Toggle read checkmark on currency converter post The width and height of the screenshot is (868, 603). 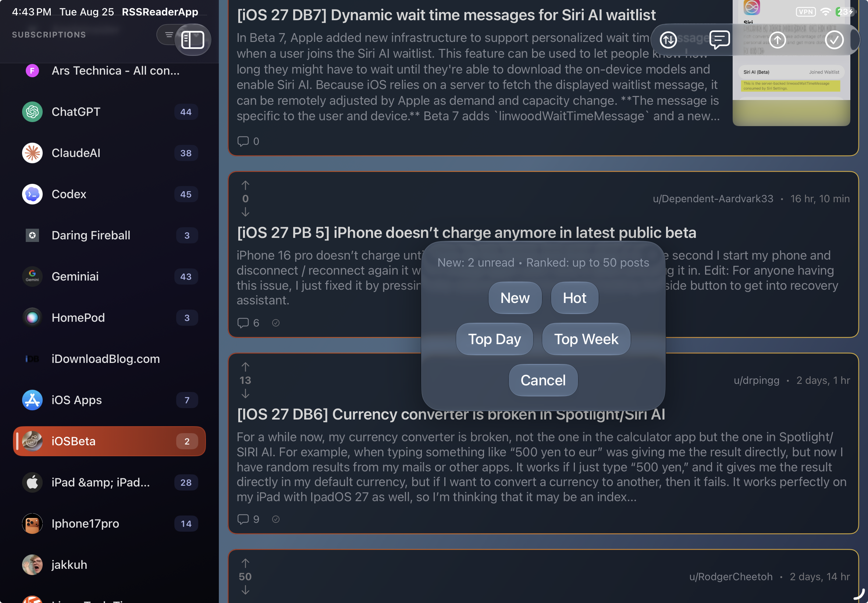(276, 520)
